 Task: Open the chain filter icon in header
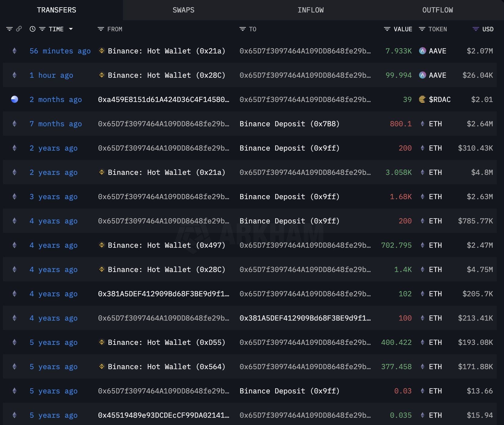(9, 29)
